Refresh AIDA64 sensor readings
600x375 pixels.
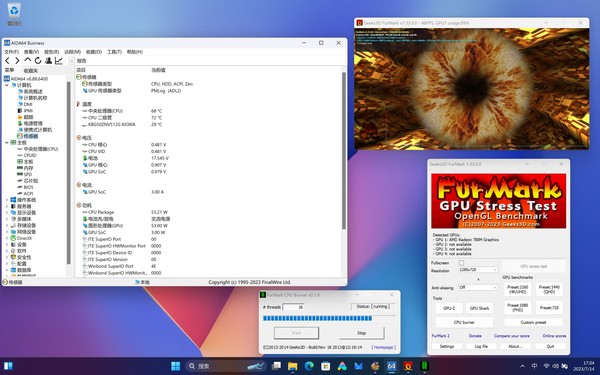point(38,60)
